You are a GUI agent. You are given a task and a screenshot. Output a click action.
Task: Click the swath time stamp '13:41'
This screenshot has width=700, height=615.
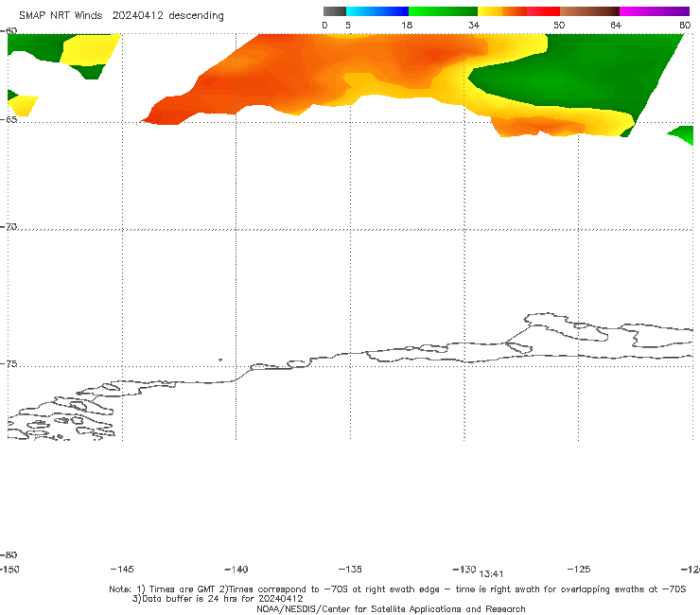click(491, 574)
